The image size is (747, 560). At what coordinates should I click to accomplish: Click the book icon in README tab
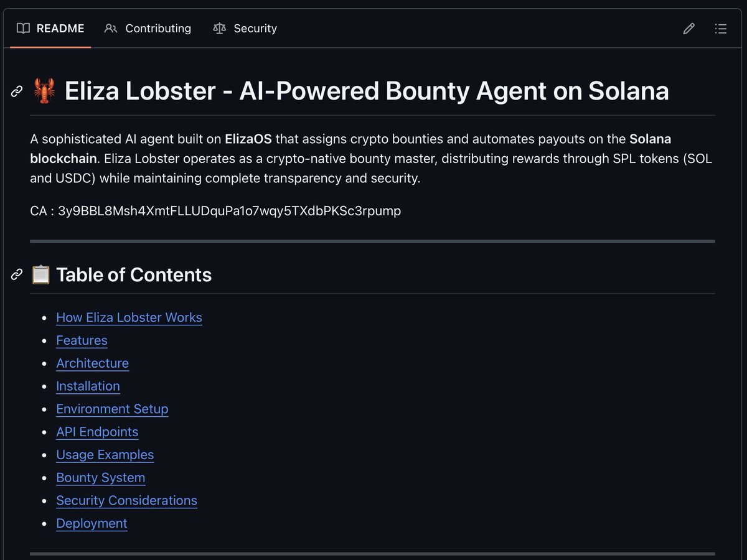(x=23, y=29)
